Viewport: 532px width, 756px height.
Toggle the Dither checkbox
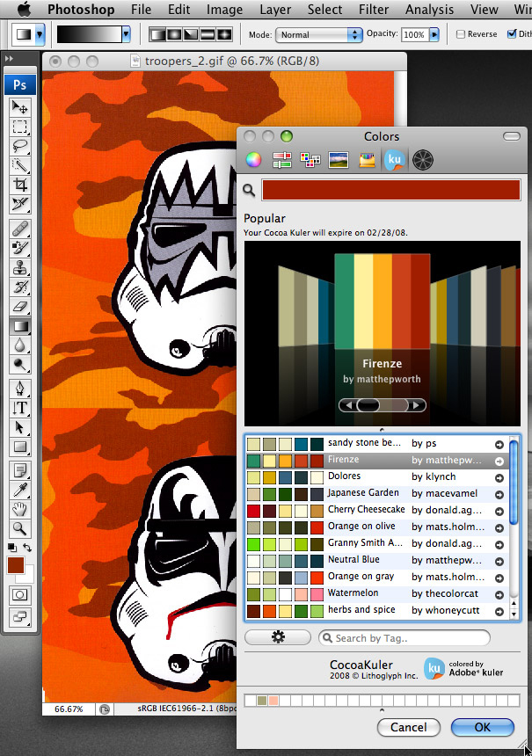(512, 33)
